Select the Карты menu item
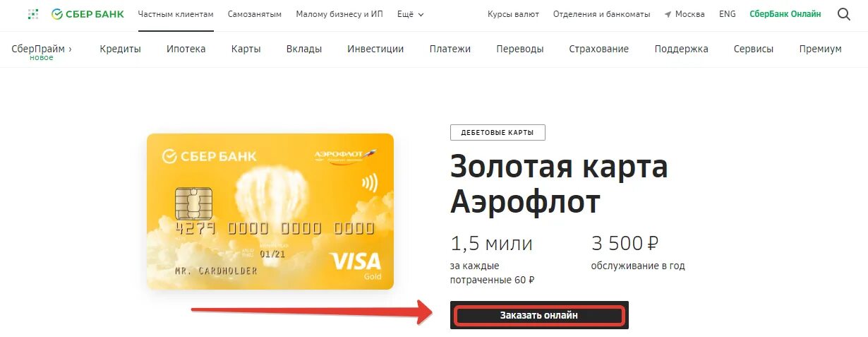The height and width of the screenshot is (337, 868). 246,49
